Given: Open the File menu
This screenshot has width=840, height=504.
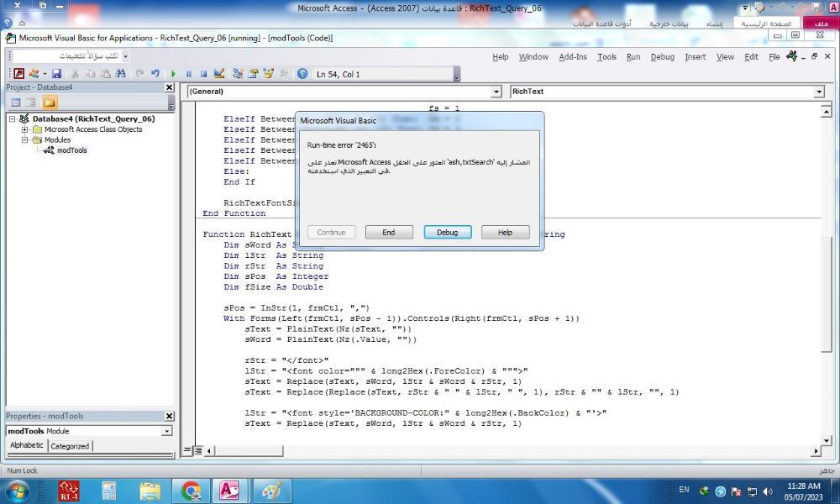Looking at the screenshot, I should coord(774,57).
